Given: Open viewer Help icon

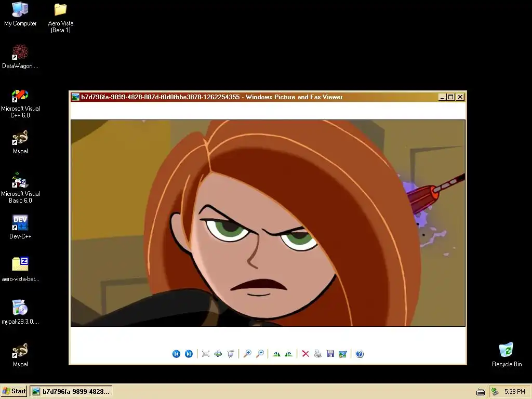Looking at the screenshot, I should 360,354.
